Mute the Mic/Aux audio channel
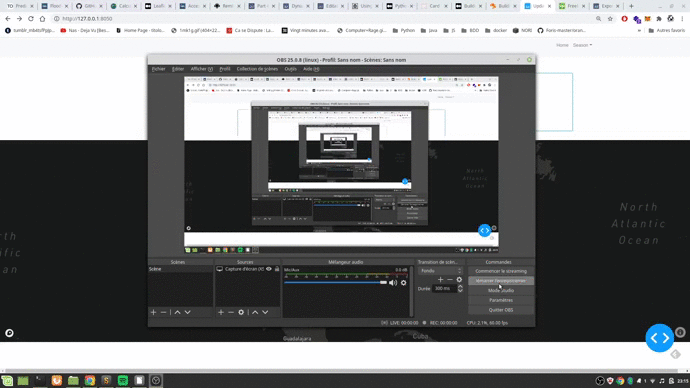 [393, 283]
